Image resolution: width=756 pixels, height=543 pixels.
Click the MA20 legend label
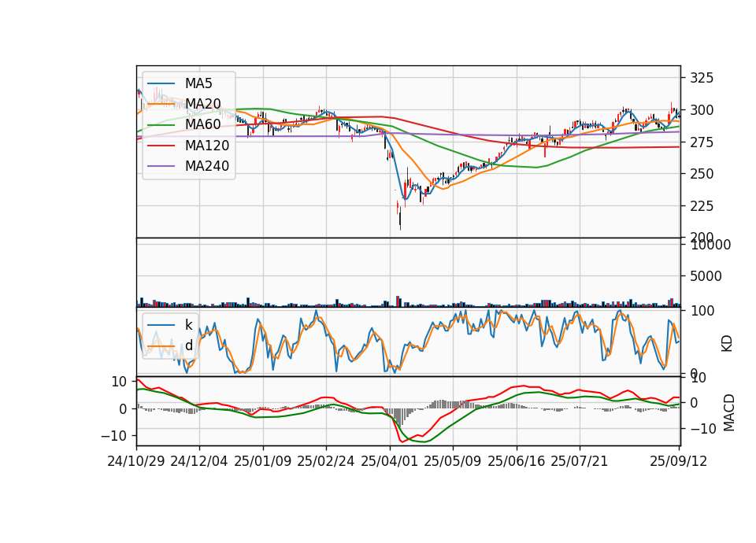click(202, 104)
